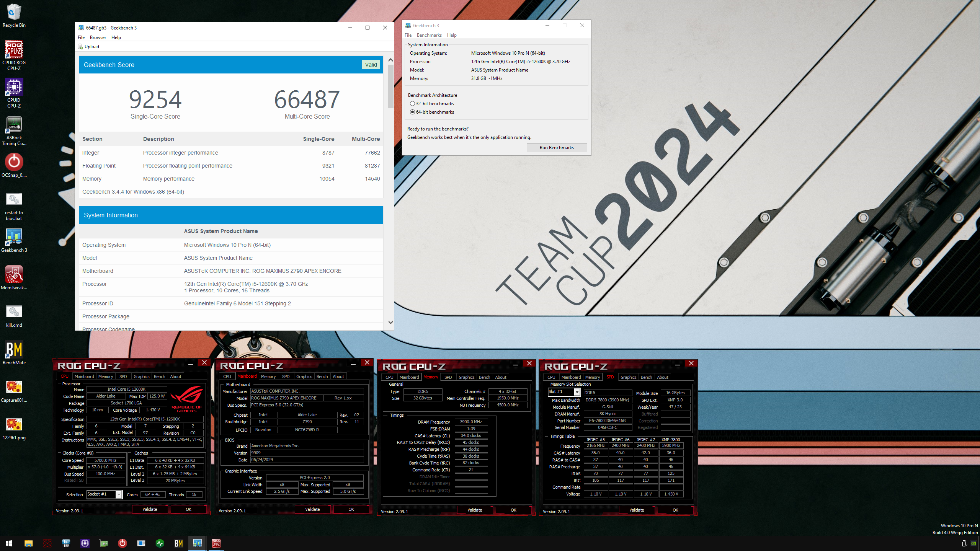Open Help menu in the Geekbench 3 launcher window
The height and width of the screenshot is (551, 980).
click(x=452, y=35)
